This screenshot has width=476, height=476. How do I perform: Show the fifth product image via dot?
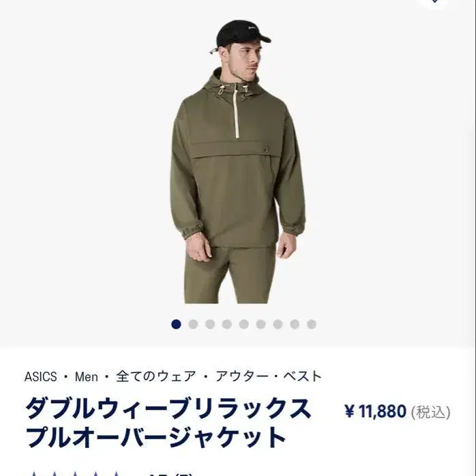tap(243, 324)
